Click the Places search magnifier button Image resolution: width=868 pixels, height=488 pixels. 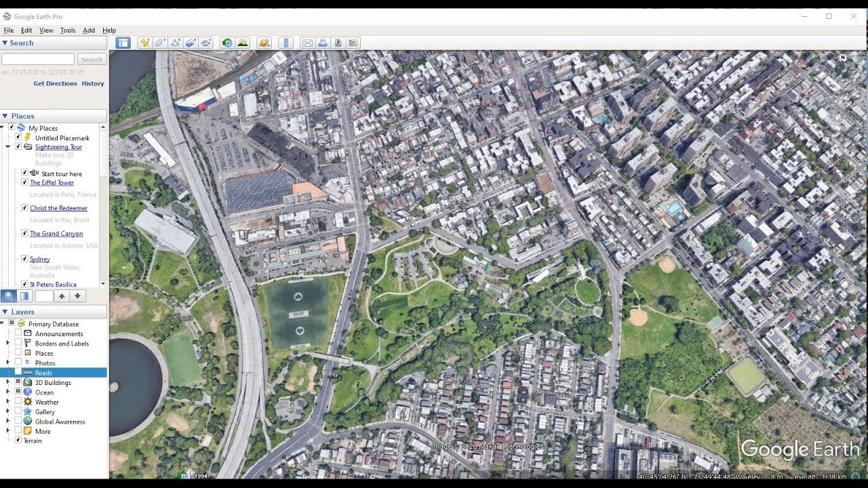9,296
